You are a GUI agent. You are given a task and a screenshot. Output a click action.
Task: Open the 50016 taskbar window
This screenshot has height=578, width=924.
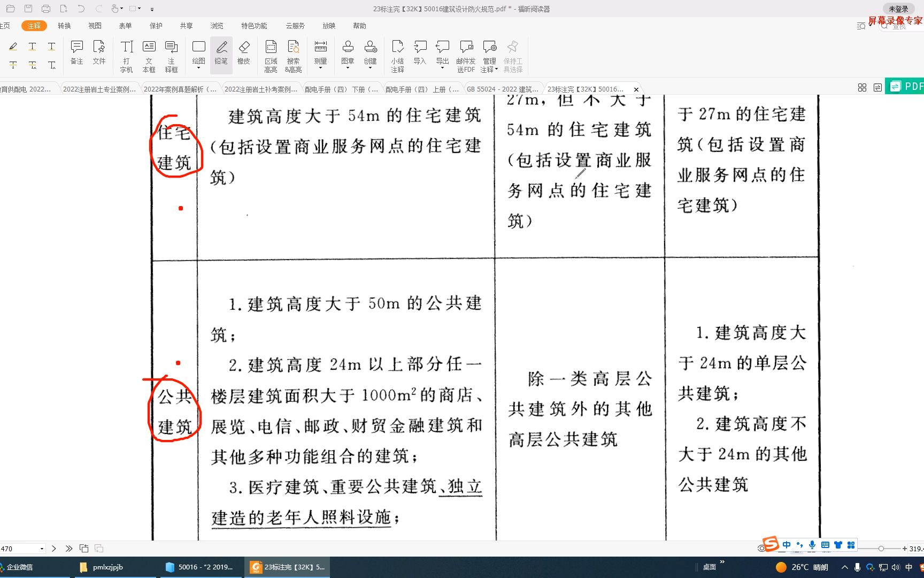[200, 567]
